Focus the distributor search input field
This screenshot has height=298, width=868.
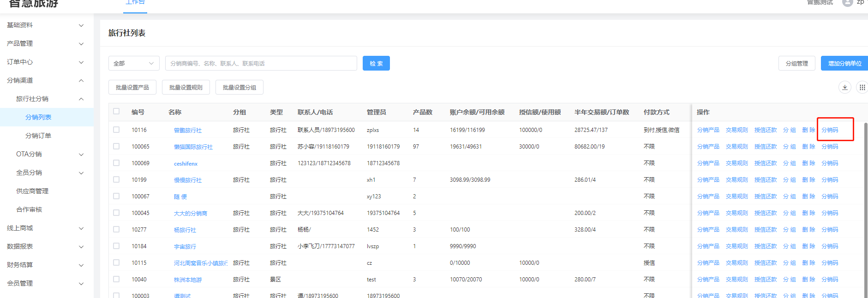261,63
